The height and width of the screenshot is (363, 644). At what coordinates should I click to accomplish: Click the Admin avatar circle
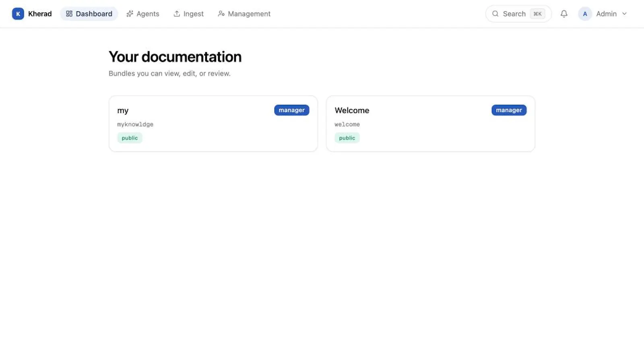tap(585, 14)
